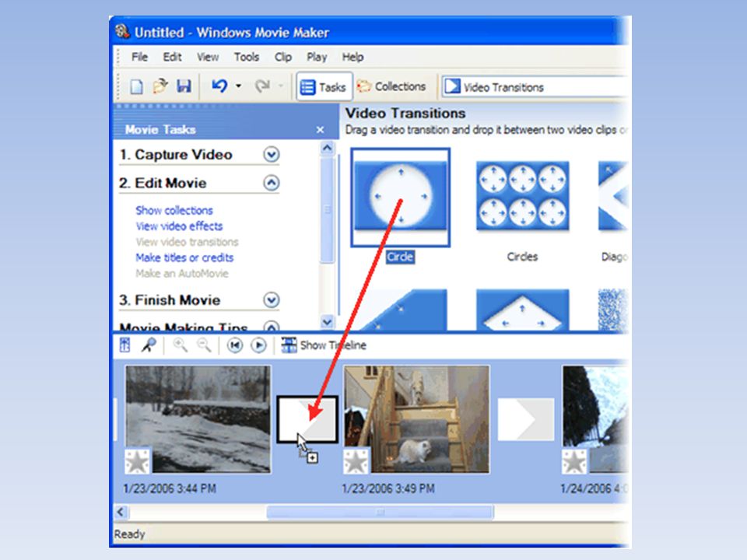This screenshot has height=560, width=747.
Task: Click the Rewind Storyboard button
Action: point(234,345)
